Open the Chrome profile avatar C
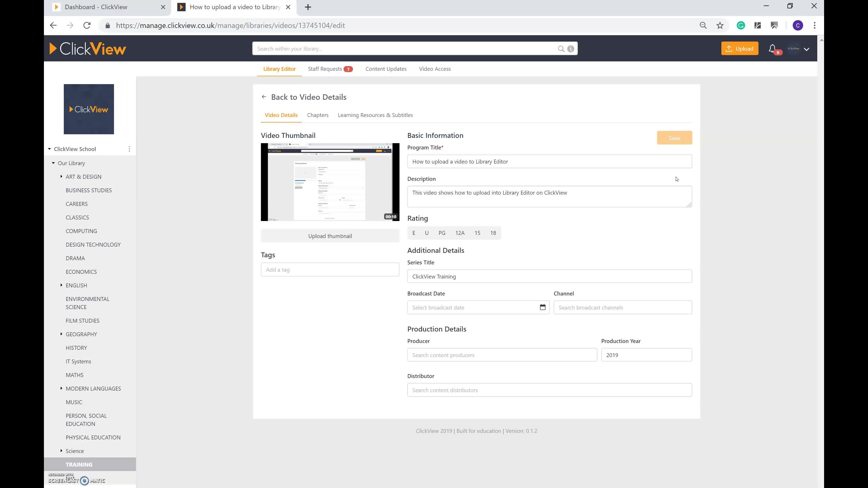 click(x=798, y=26)
